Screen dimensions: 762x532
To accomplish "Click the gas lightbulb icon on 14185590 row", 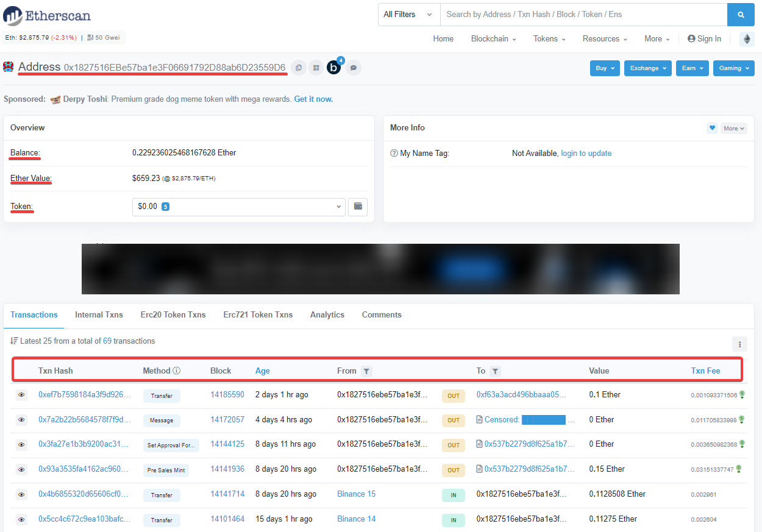I will click(x=742, y=395).
